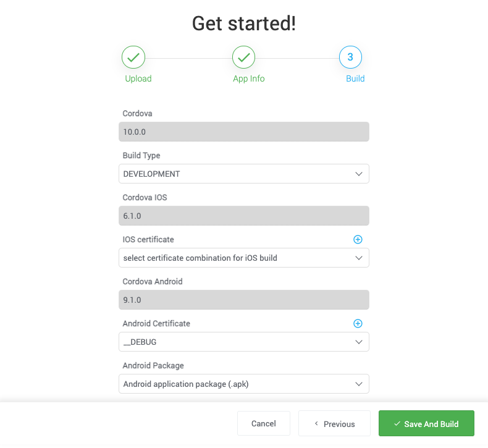The width and height of the screenshot is (488, 448).
Task: Click the App Info step checkmark circle
Action: [x=244, y=57]
